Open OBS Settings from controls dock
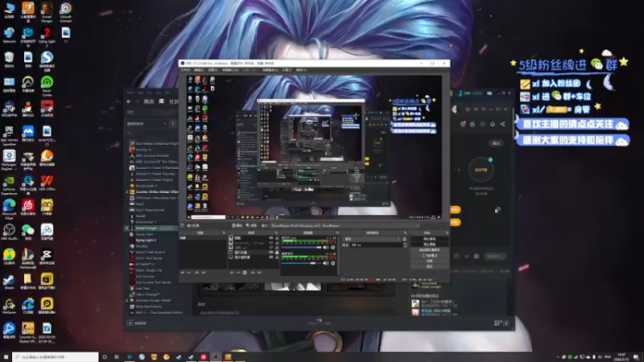 430,261
